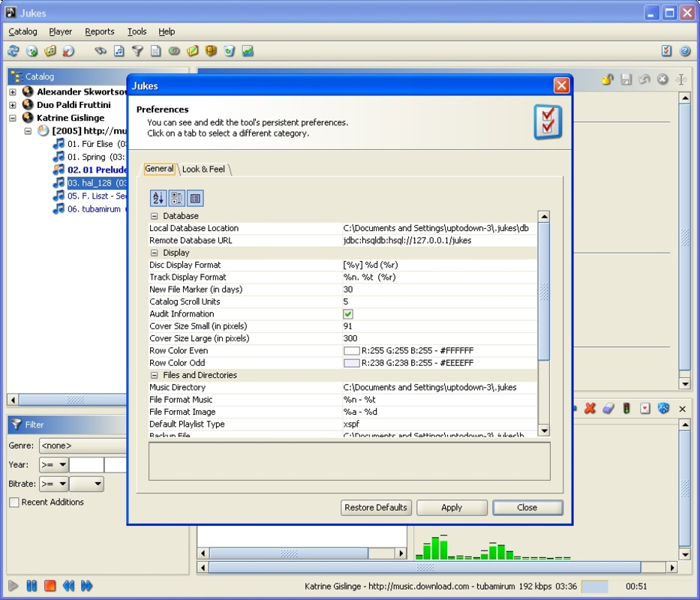
Task: Open the Tools menu
Action: tap(137, 31)
